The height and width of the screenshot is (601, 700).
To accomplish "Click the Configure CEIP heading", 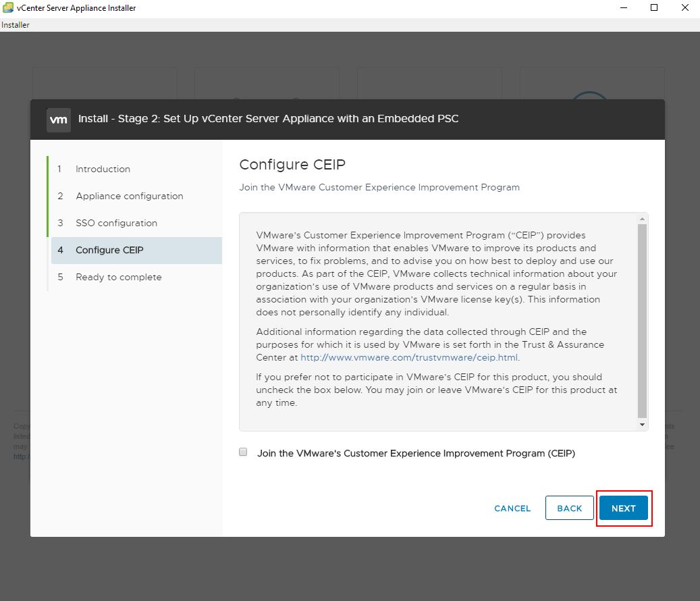I will pos(292,165).
